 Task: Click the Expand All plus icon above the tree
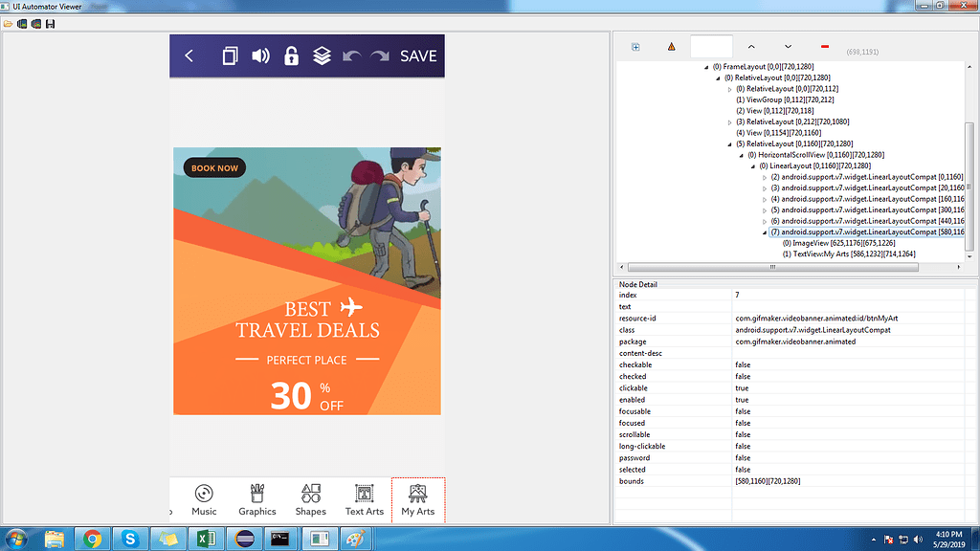(x=635, y=47)
